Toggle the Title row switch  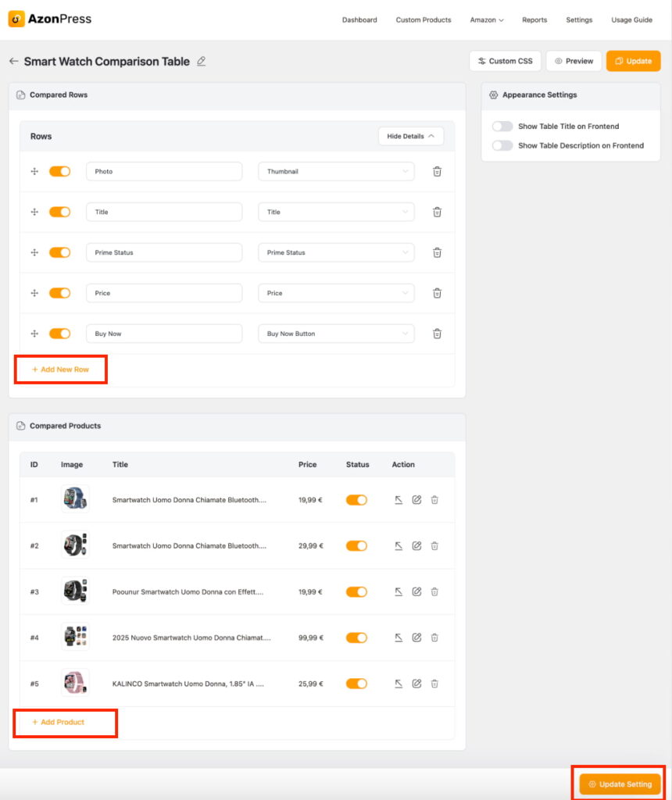[x=59, y=212]
